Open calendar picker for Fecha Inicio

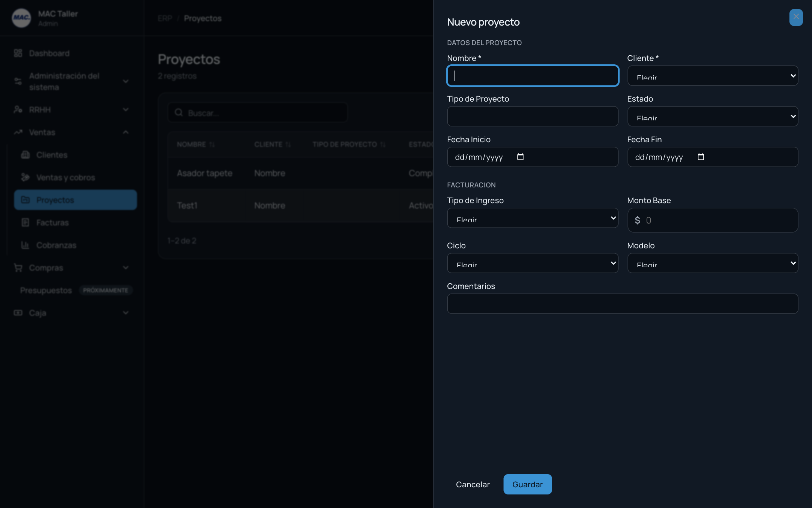[520, 157]
